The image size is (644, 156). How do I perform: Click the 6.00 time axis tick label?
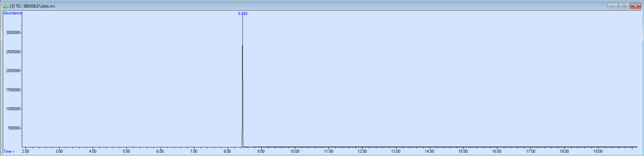point(160,151)
